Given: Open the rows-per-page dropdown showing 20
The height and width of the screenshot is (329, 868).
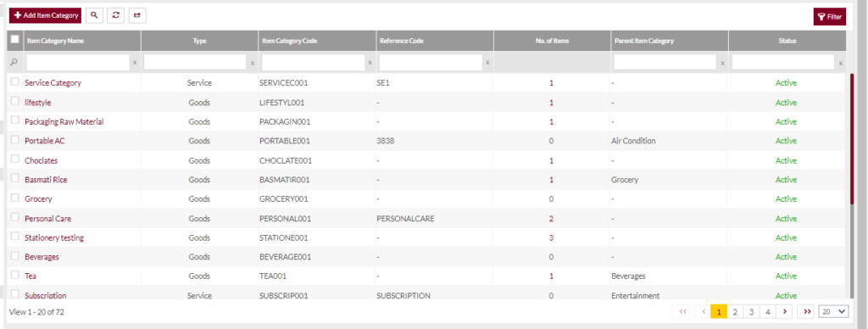Looking at the screenshot, I should tap(833, 312).
